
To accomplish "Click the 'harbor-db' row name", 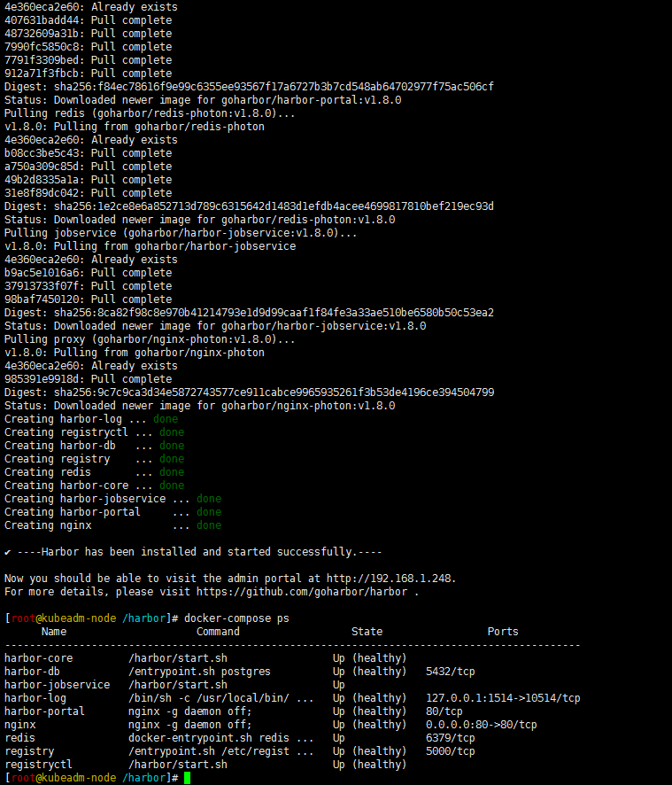I will pos(32,672).
